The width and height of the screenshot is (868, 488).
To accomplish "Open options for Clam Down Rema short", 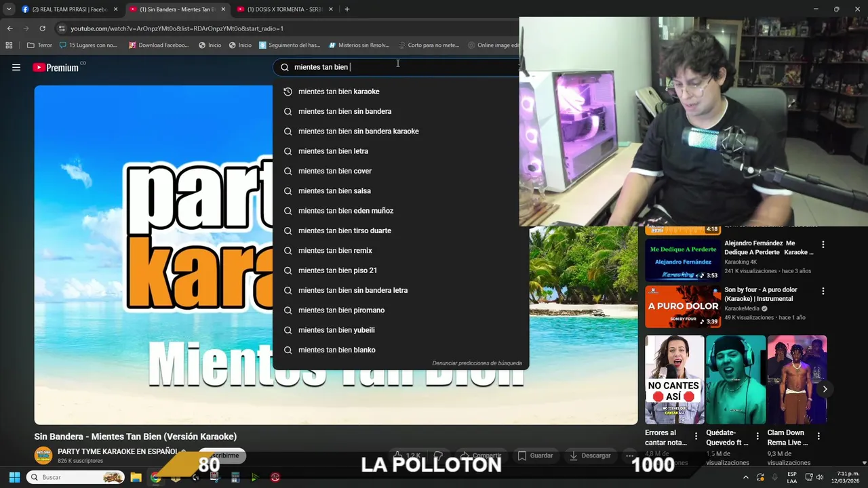I will click(818, 436).
